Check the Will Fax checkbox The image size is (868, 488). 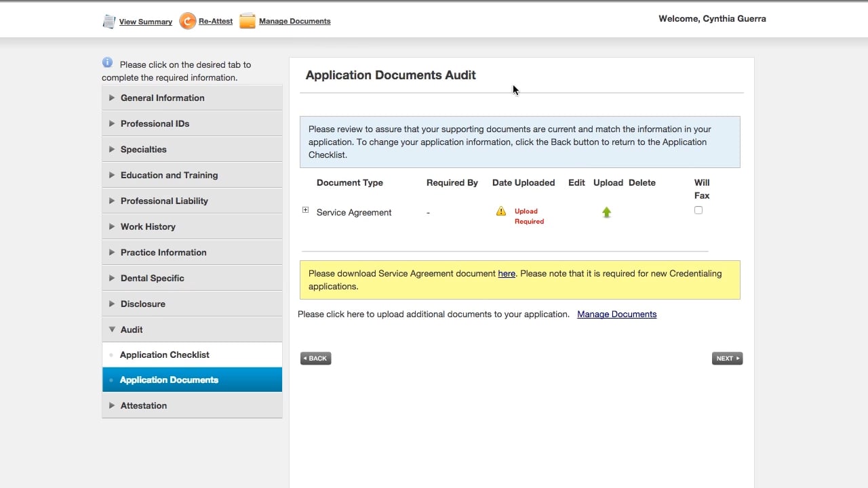[698, 211]
